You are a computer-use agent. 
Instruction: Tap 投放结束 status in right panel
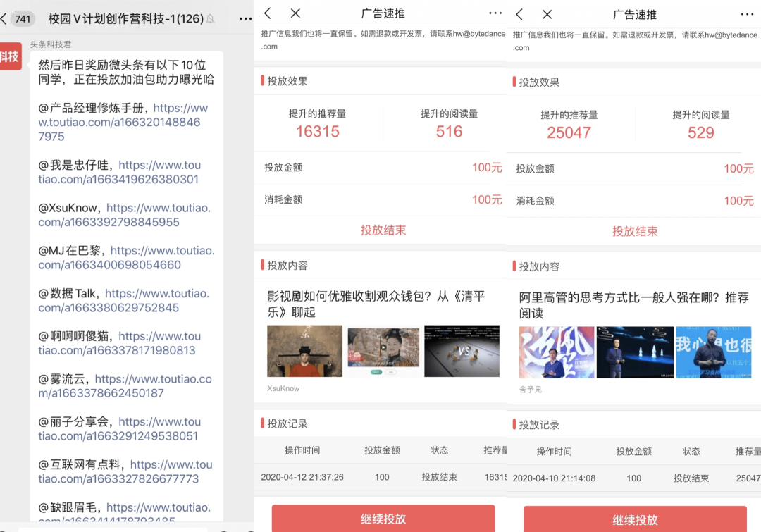[635, 231]
